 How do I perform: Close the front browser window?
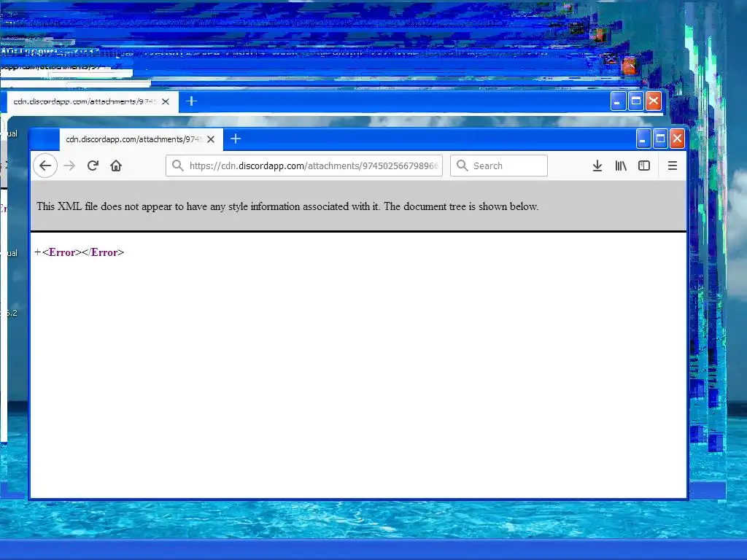pyautogui.click(x=677, y=139)
